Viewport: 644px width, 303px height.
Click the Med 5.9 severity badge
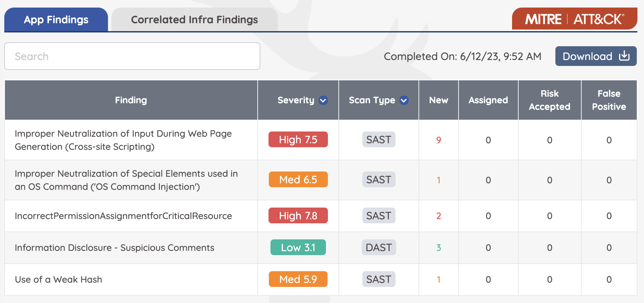pos(298,279)
